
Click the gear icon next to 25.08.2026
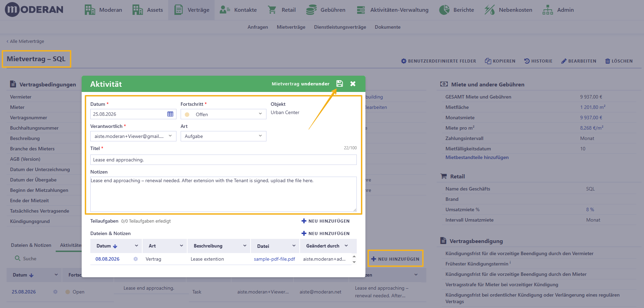55,292
